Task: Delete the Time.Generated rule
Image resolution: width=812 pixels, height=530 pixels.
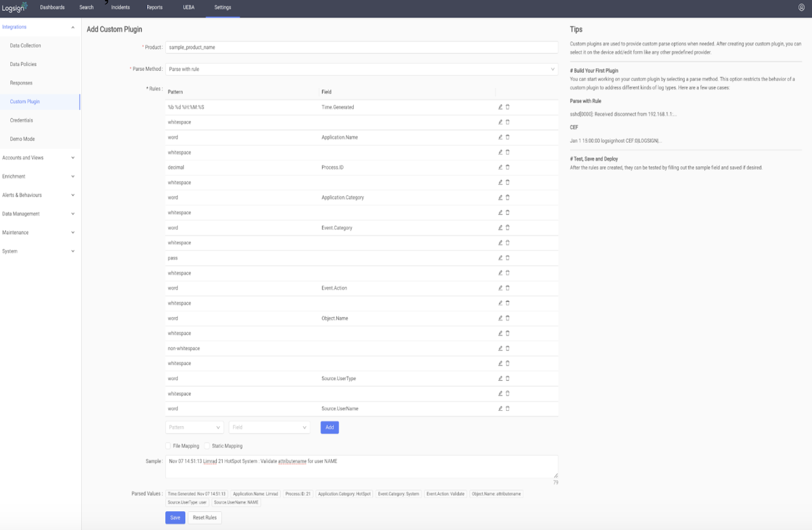Action: point(508,107)
